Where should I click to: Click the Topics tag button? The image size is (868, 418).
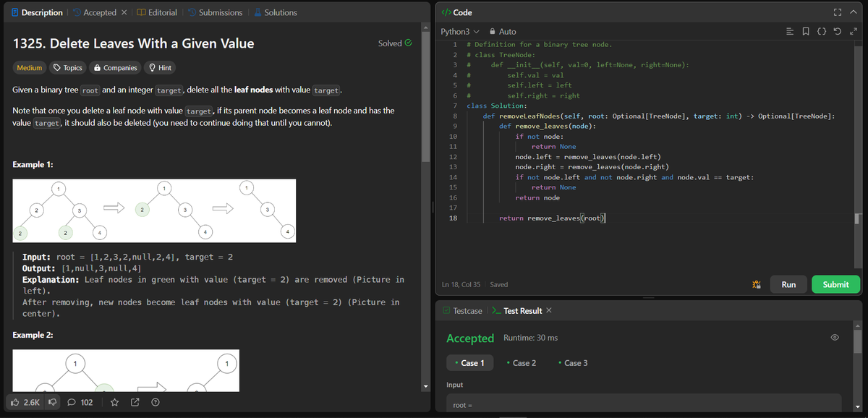[68, 68]
